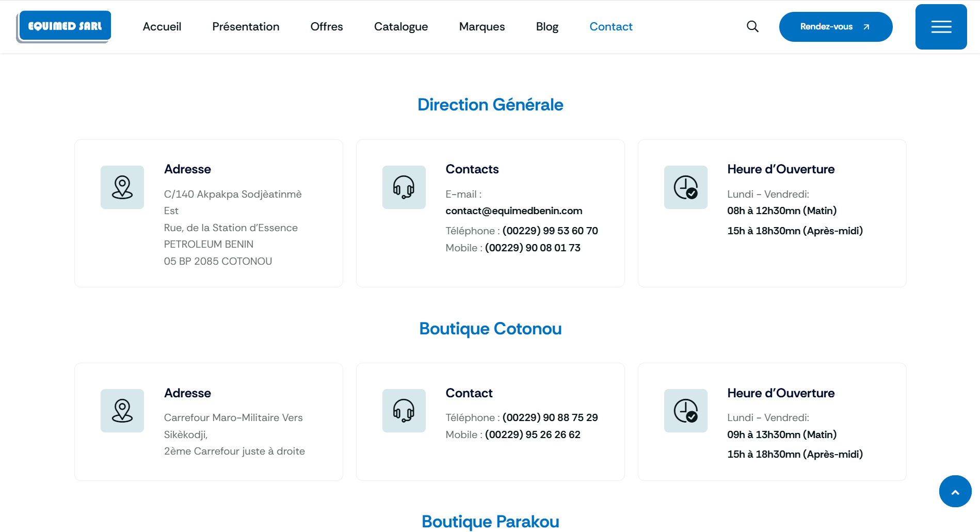Image resolution: width=980 pixels, height=532 pixels.
Task: Click mobile number (00229) 90 08 01 73
Action: pyautogui.click(x=533, y=248)
